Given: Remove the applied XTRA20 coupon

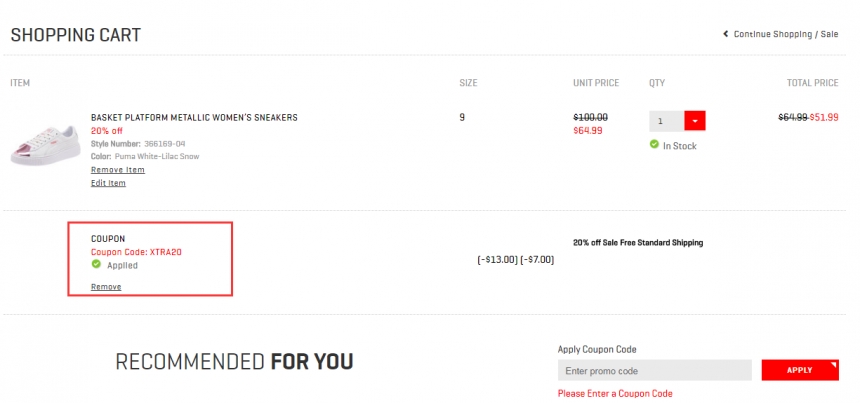Looking at the screenshot, I should point(106,287).
